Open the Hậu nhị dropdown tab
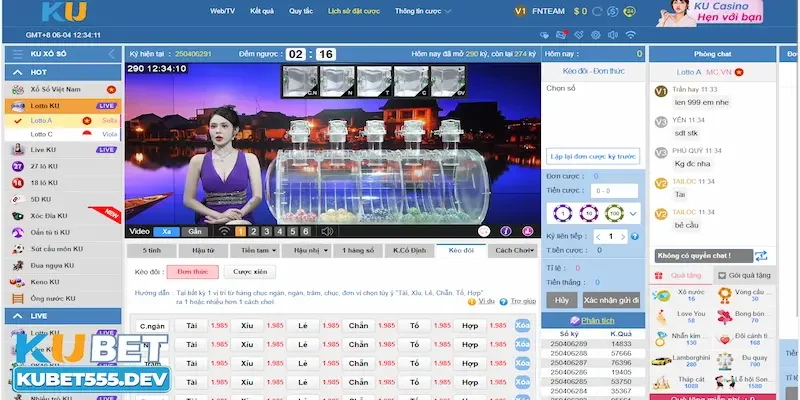800x400 pixels. [307, 251]
